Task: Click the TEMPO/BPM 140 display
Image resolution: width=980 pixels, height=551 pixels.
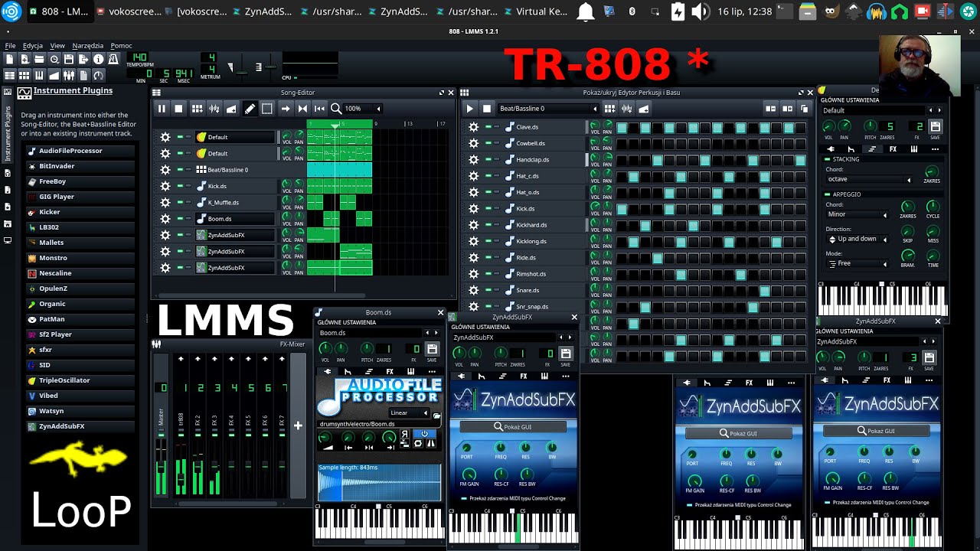Action: tap(139, 57)
